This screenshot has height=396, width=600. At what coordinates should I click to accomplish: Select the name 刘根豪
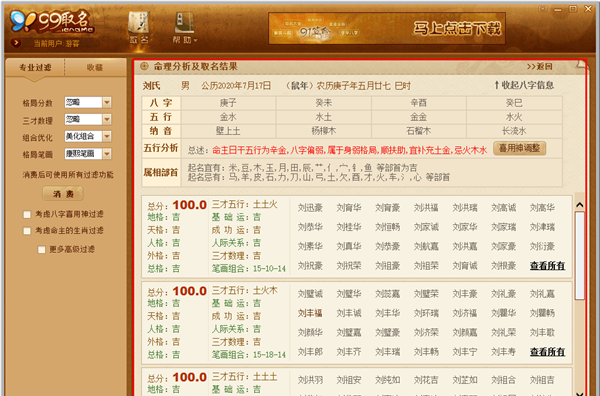coord(504,266)
